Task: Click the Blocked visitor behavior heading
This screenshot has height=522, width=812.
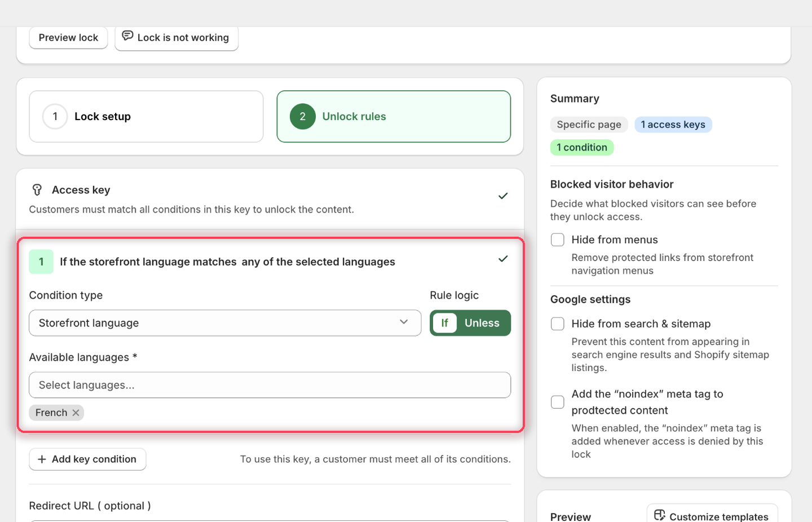Action: (x=612, y=184)
